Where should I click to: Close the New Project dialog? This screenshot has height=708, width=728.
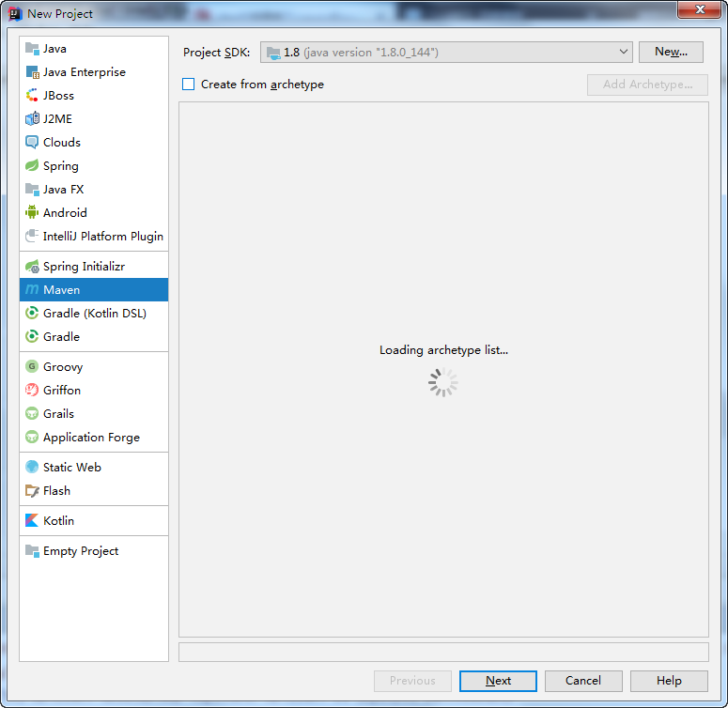click(700, 9)
